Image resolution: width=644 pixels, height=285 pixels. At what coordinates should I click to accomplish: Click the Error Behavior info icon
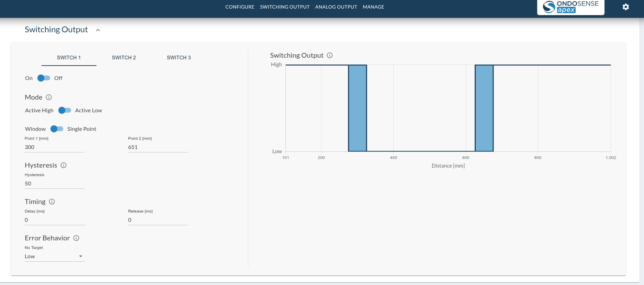click(x=76, y=238)
